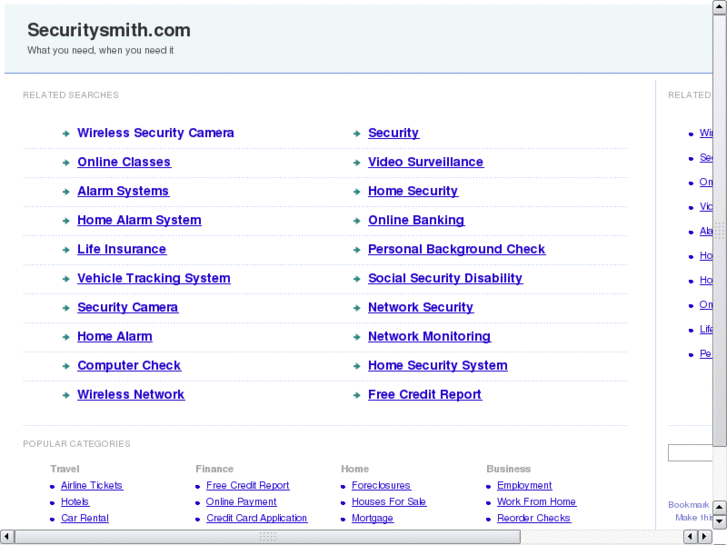Click horizontal scrollbar left arrow at far left

click(7, 537)
